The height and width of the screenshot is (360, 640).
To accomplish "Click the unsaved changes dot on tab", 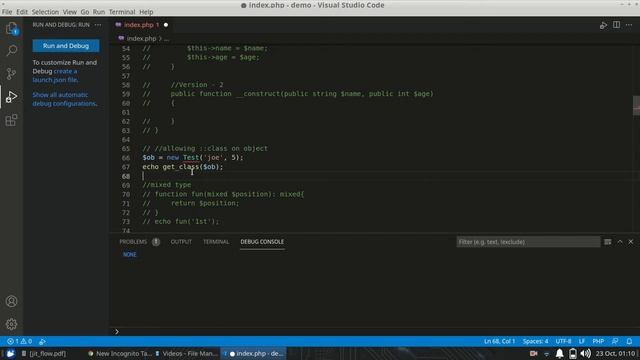I will (166, 25).
